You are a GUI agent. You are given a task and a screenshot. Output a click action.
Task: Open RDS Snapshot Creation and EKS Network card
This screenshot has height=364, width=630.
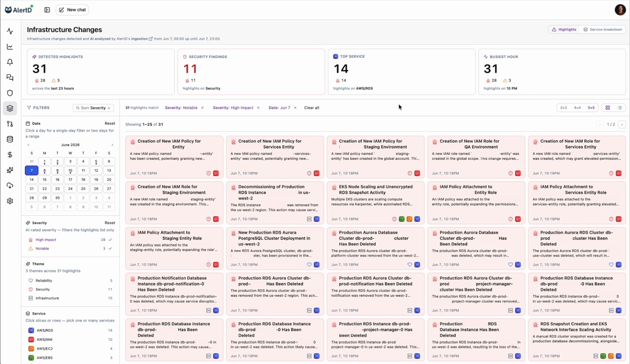[577, 340]
